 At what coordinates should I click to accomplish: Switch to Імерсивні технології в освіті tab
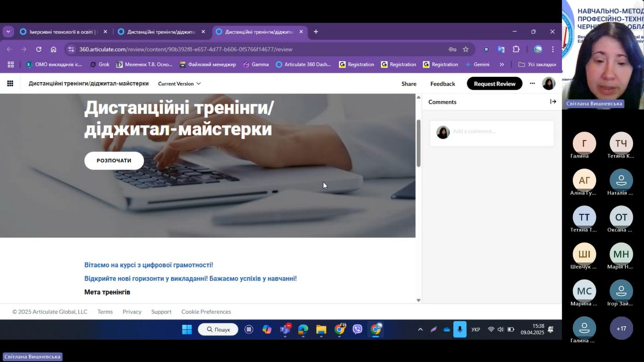click(62, 32)
